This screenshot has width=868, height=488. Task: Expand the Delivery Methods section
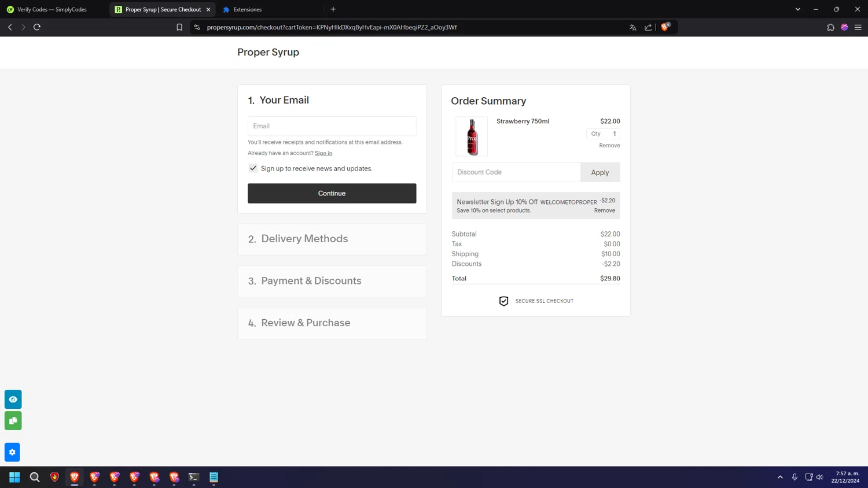(x=332, y=239)
